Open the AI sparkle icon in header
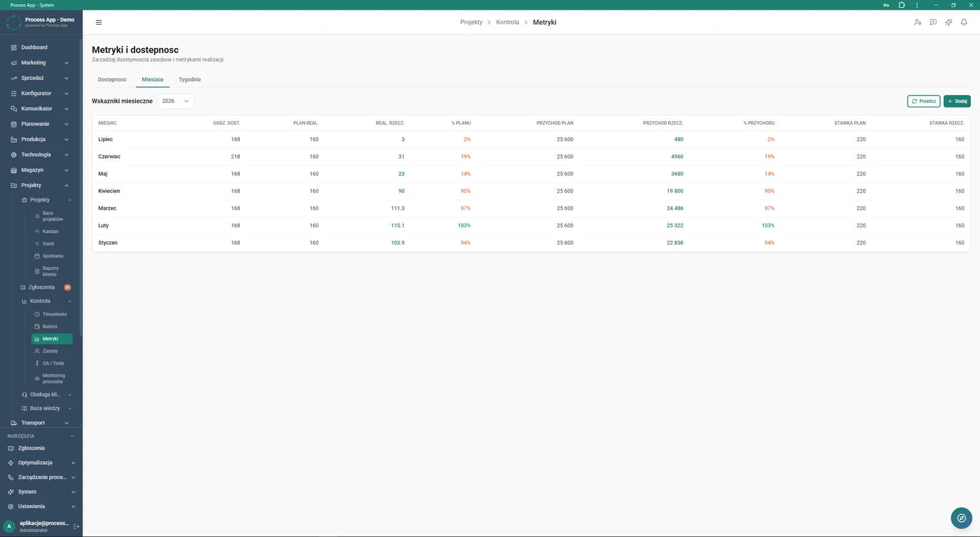The height and width of the screenshot is (537, 980). 948,22
